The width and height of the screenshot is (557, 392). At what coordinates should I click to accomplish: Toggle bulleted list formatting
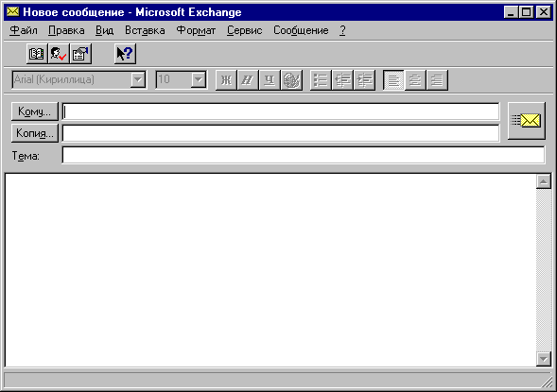(x=321, y=80)
